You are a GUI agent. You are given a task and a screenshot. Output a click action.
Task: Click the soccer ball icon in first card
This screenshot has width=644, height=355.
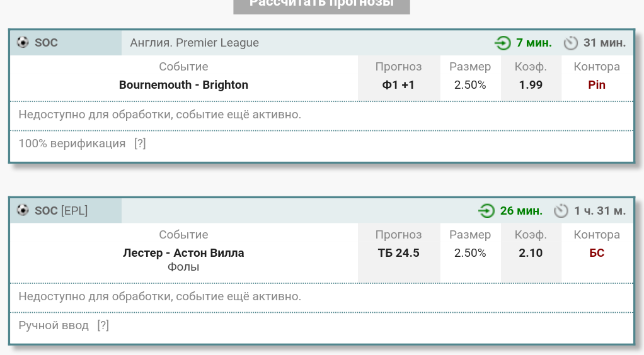pos(23,43)
